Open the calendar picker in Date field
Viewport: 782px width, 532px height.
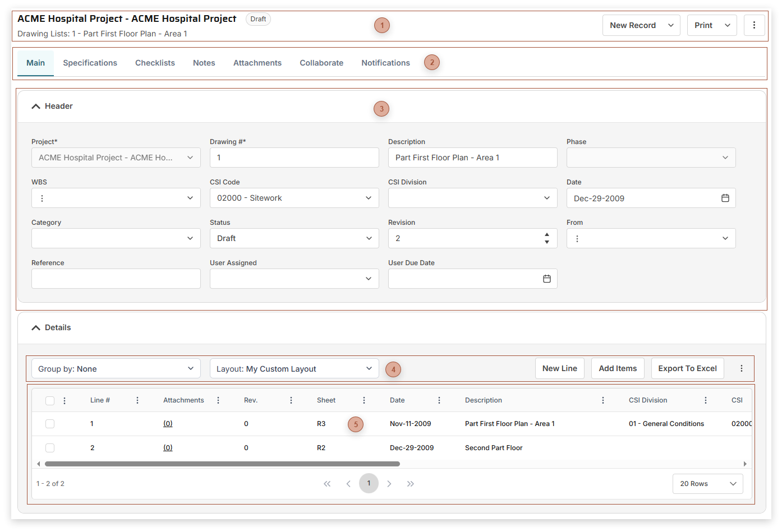[725, 198]
